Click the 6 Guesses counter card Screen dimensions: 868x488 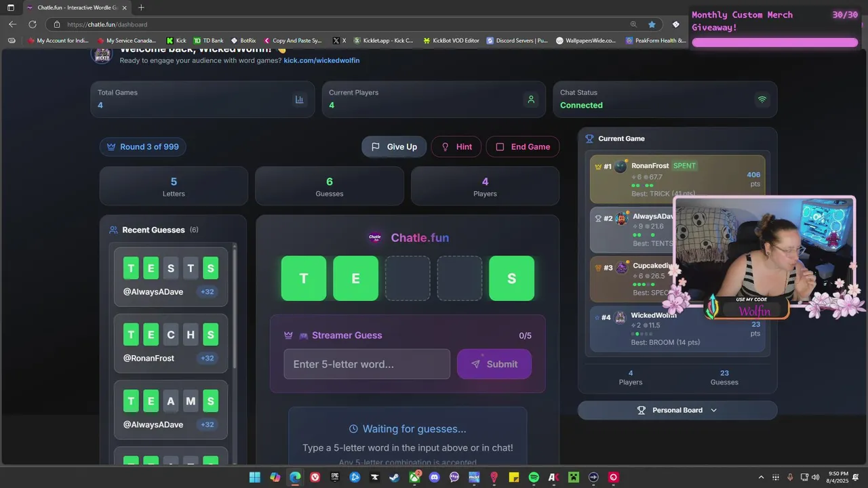click(x=330, y=186)
